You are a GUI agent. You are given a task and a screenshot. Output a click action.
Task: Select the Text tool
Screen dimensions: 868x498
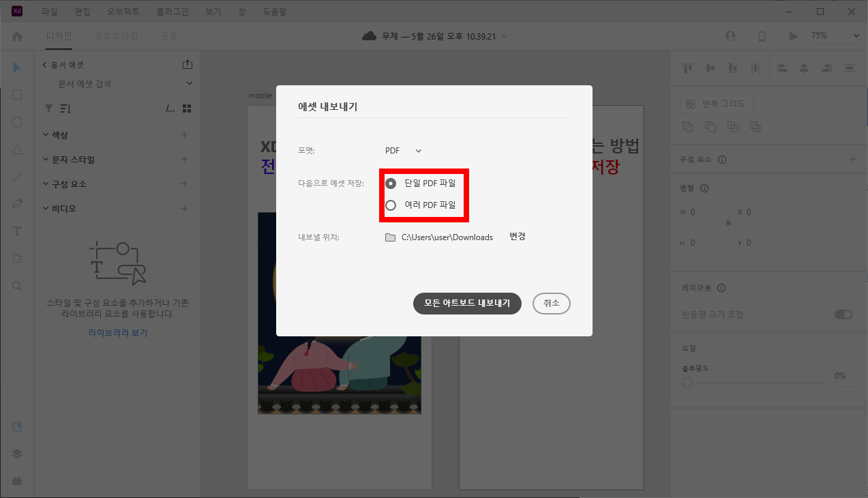(x=16, y=231)
